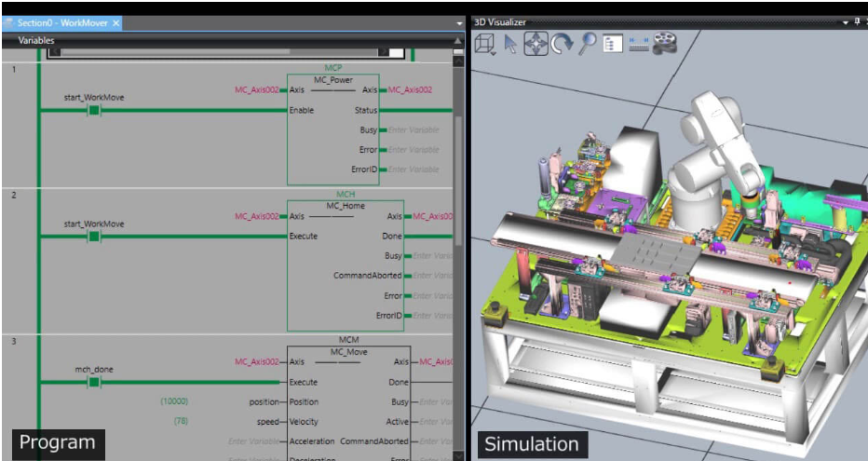The height and width of the screenshot is (461, 868).
Task: Click MC_Axis002 input variable of MC_Home
Action: [257, 216]
